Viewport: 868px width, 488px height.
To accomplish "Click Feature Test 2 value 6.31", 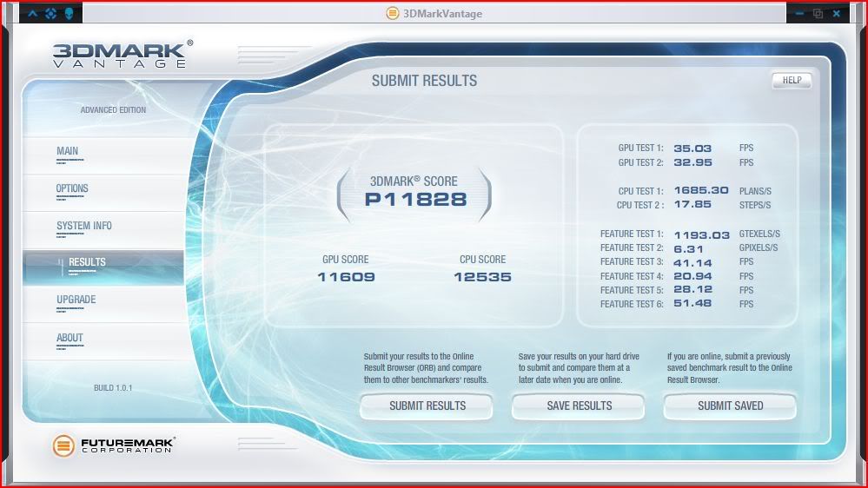I will click(689, 249).
